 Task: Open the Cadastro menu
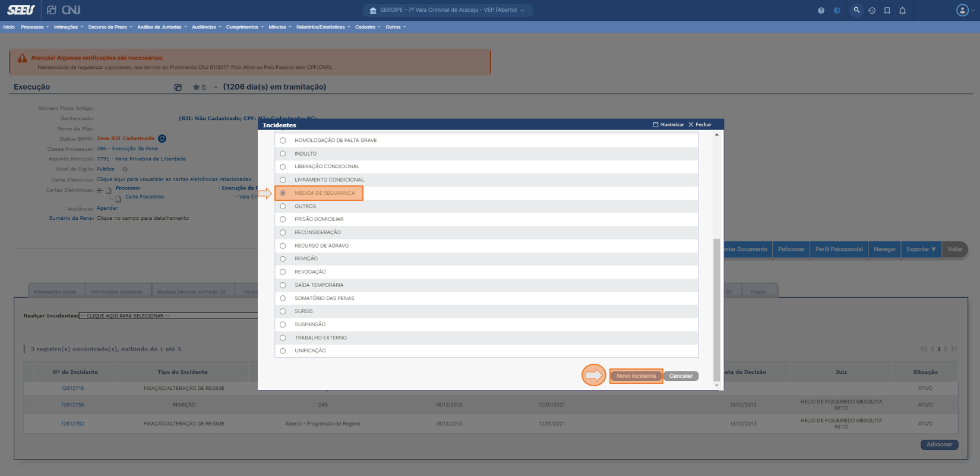[368, 27]
